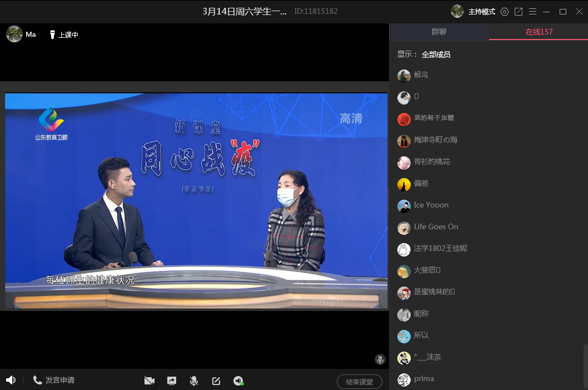Click the 上课中 class status indicator
The width and height of the screenshot is (588, 390).
(64, 34)
